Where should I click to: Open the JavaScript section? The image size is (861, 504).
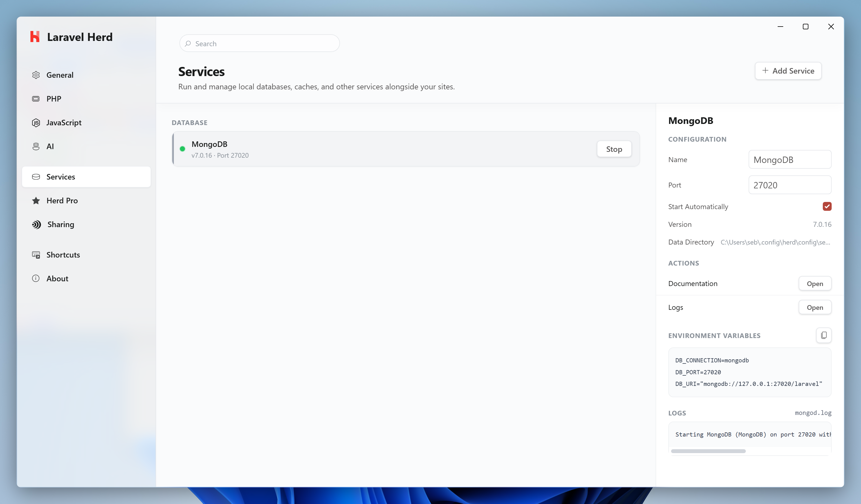click(86, 123)
